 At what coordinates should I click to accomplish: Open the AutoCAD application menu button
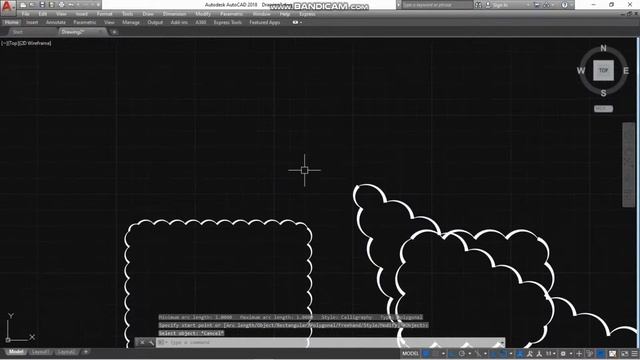7,6
